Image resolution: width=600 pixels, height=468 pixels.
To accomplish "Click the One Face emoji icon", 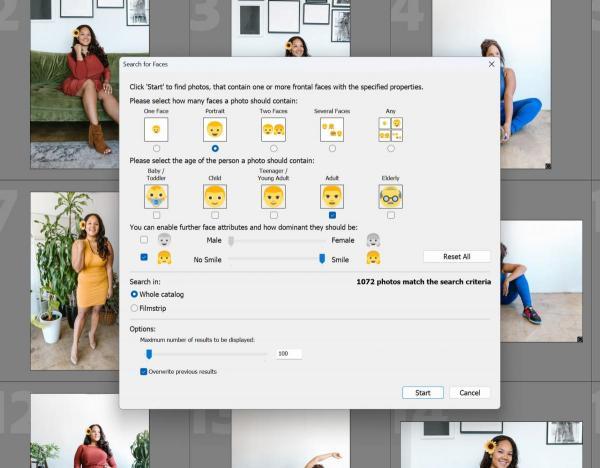I will [156, 129].
